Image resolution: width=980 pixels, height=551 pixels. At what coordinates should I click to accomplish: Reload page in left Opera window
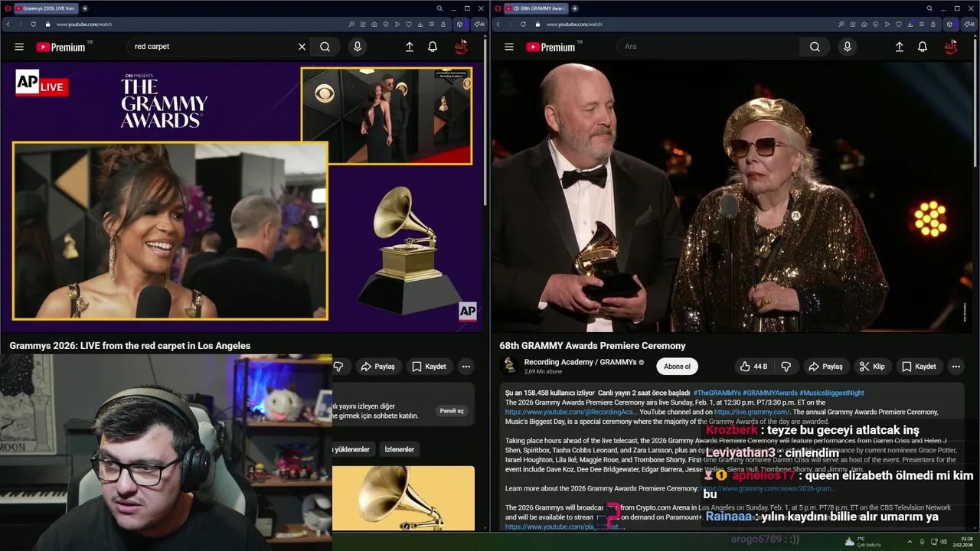33,24
